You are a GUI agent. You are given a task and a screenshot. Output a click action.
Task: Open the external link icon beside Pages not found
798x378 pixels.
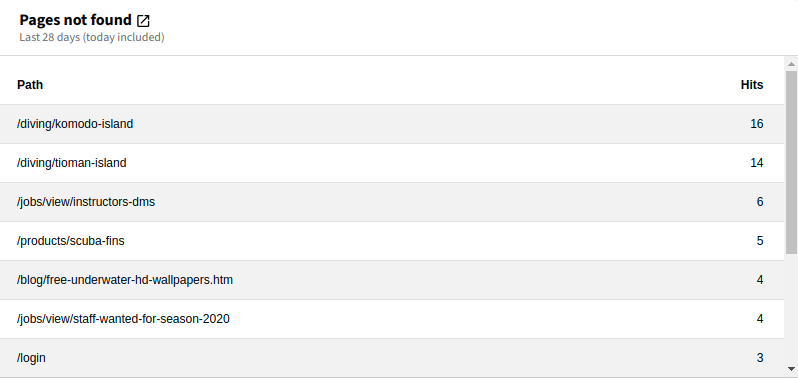click(x=144, y=21)
